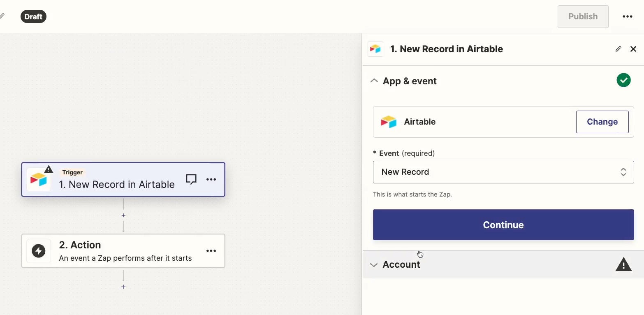Viewport: 644px width, 315px height.
Task: Click the Airtable logo in panel header
Action: click(x=375, y=49)
